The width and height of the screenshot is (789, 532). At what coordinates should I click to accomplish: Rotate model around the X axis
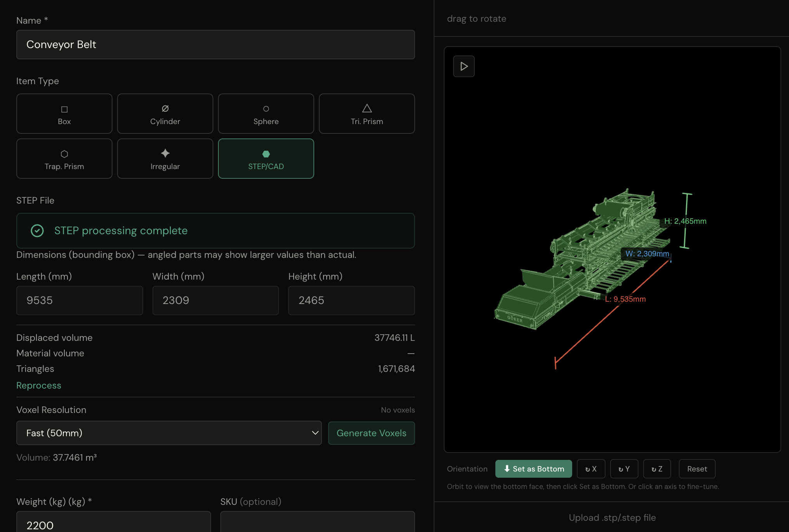[x=591, y=469]
